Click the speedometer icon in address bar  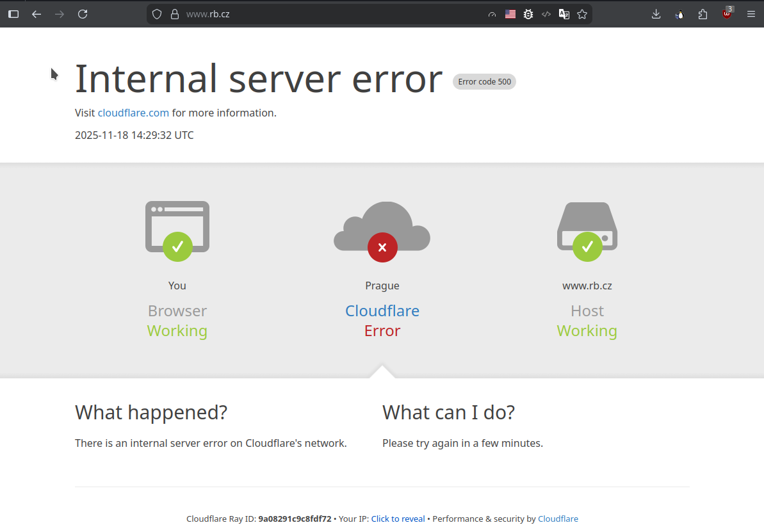point(492,15)
